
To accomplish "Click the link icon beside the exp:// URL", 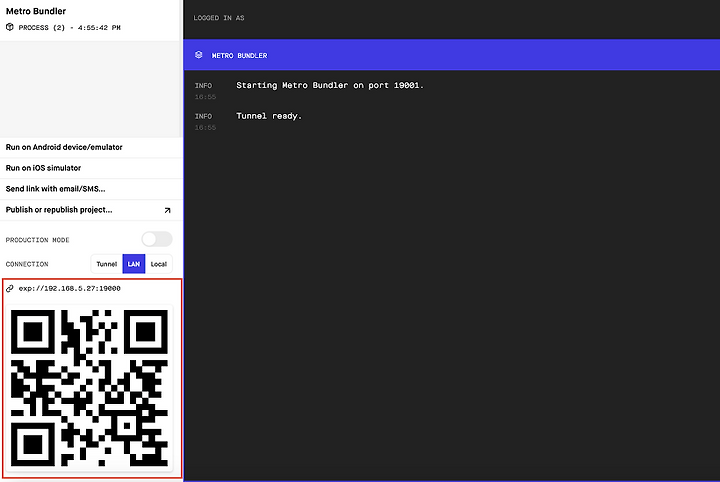I will coord(10,288).
